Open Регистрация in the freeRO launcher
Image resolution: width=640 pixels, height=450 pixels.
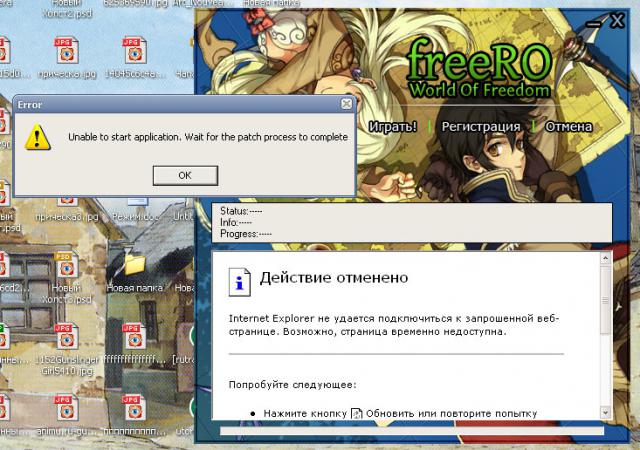481,127
